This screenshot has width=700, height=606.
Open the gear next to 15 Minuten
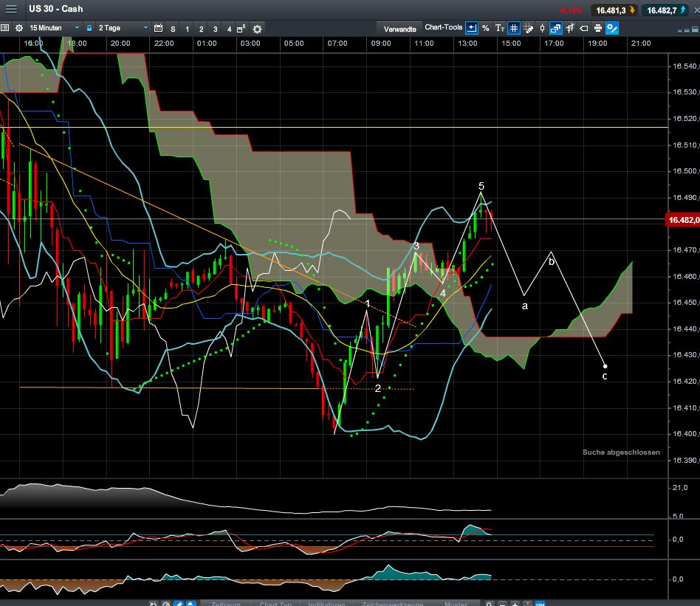(19, 28)
